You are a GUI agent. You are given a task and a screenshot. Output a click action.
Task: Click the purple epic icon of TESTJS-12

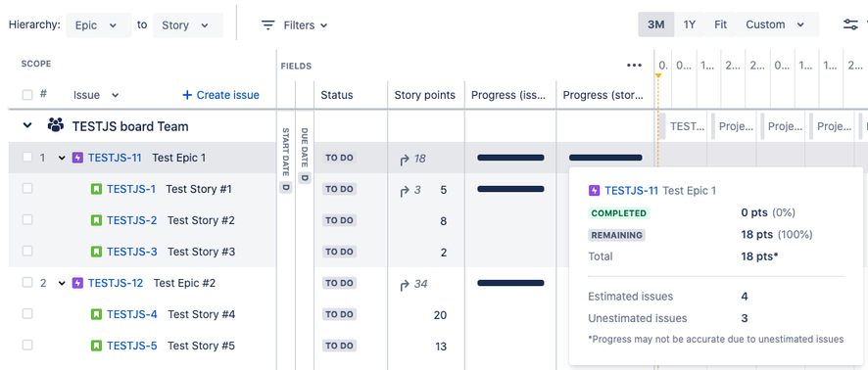[x=77, y=283]
